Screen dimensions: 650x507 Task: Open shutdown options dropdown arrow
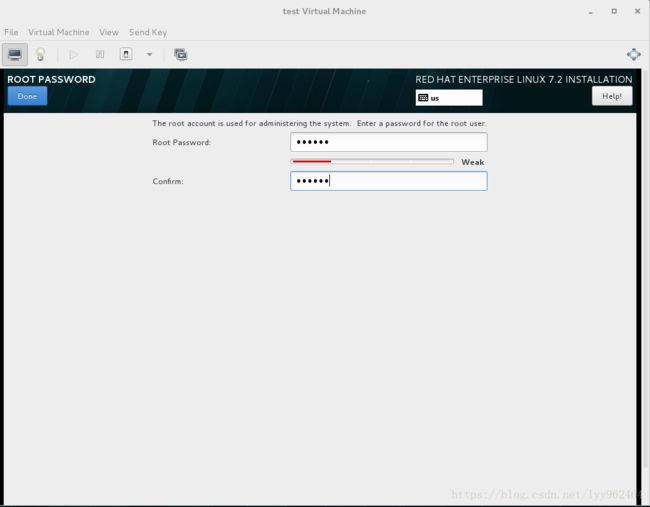click(149, 54)
